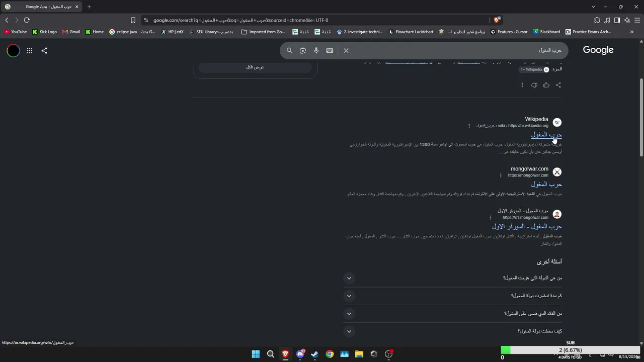Open the 'Flowchart: Lucidchart' bookmark
Image resolution: width=644 pixels, height=362 pixels.
(411, 32)
